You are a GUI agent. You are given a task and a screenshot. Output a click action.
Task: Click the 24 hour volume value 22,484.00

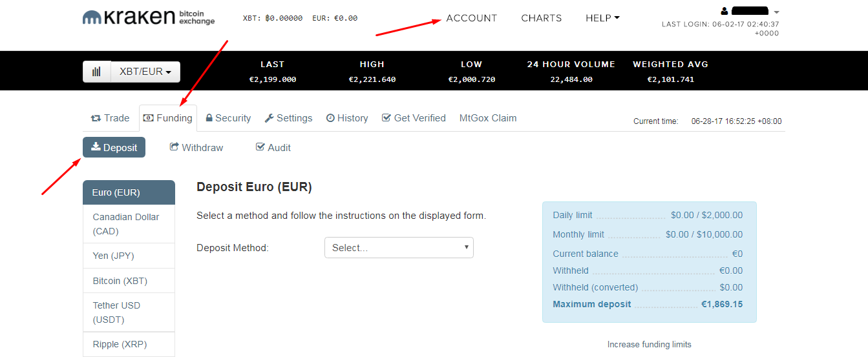(x=571, y=79)
